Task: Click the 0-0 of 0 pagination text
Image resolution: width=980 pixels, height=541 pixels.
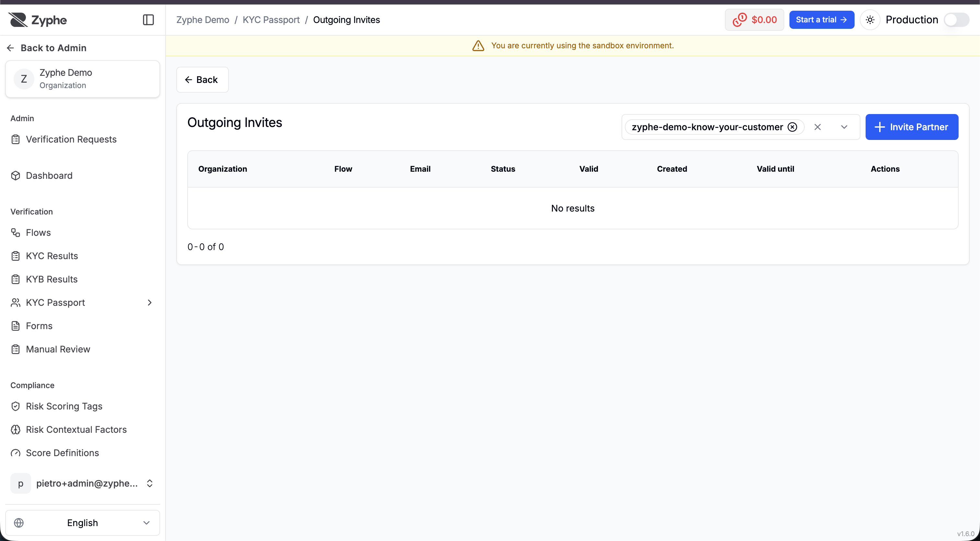Action: pyautogui.click(x=206, y=247)
